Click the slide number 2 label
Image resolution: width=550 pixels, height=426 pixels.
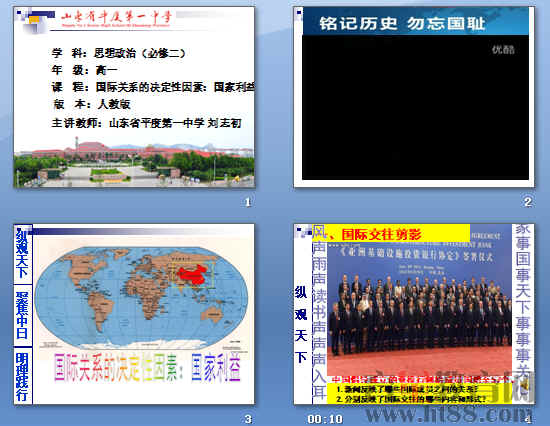point(528,202)
